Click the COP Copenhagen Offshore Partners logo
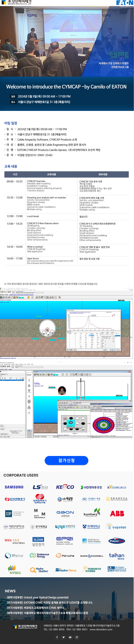 (x=15, y=514)
